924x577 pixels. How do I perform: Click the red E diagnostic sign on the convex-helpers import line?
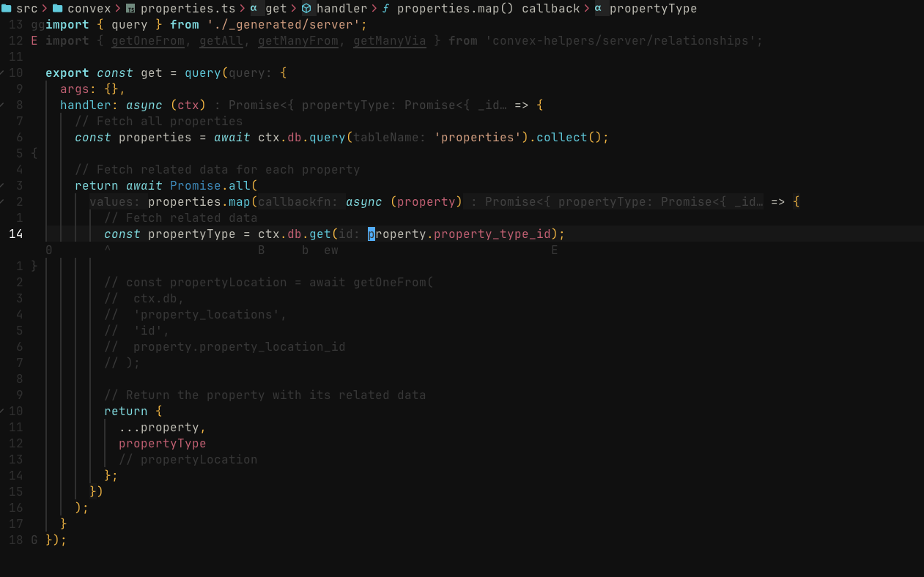[34, 41]
